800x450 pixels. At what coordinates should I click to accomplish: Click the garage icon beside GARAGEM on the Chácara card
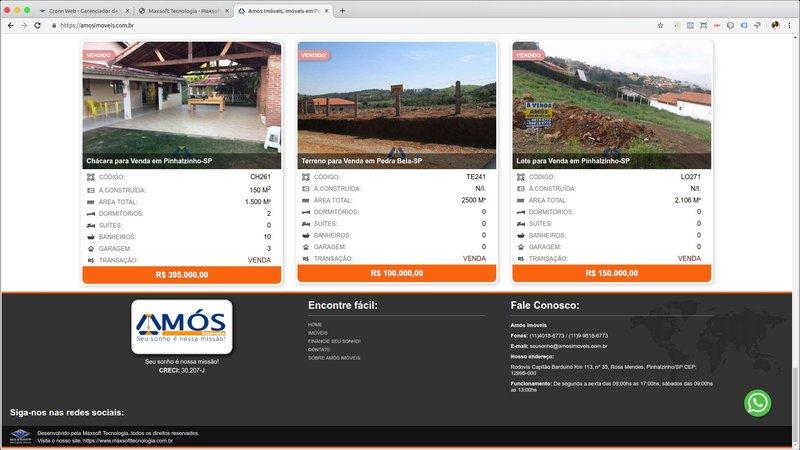tap(91, 249)
